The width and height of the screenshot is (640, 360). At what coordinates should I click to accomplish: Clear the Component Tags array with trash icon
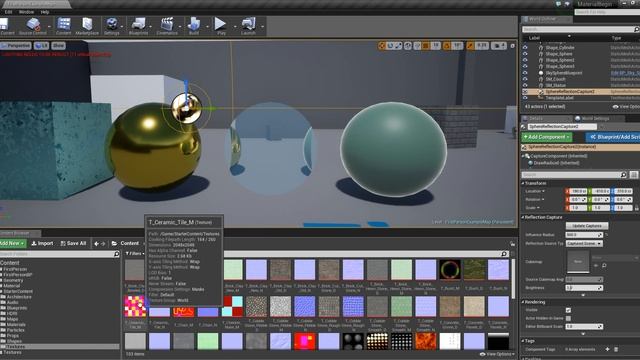coord(616,349)
